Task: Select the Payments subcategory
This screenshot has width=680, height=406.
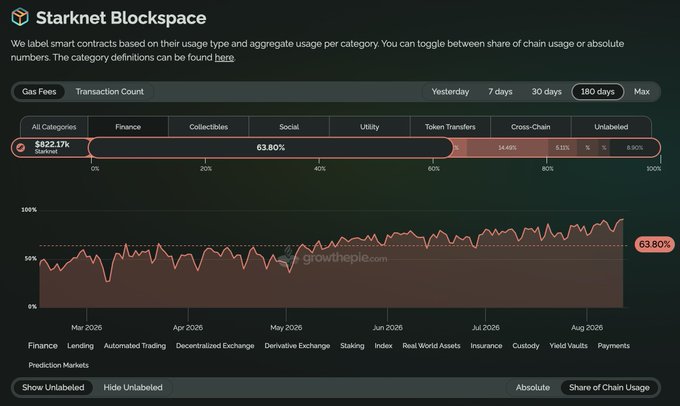Action: (x=613, y=346)
